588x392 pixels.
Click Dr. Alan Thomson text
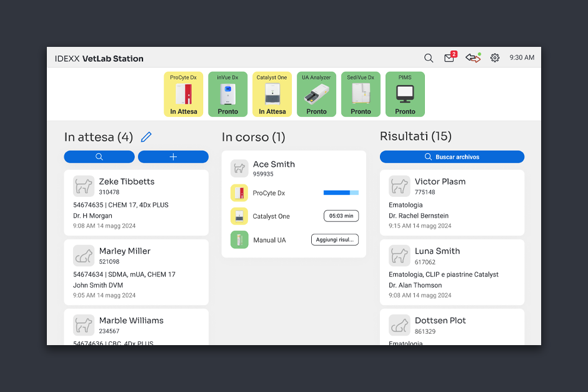(x=415, y=285)
